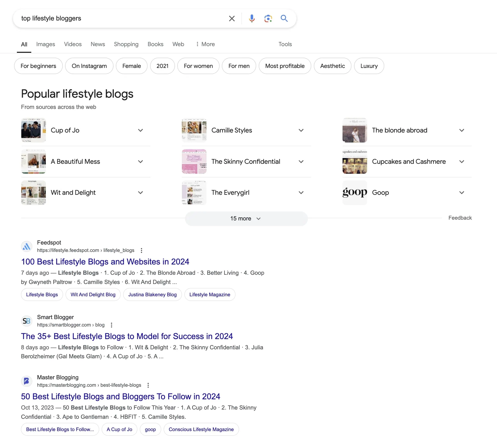Apply the For men filter chip
This screenshot has width=497, height=448.
pos(239,66)
